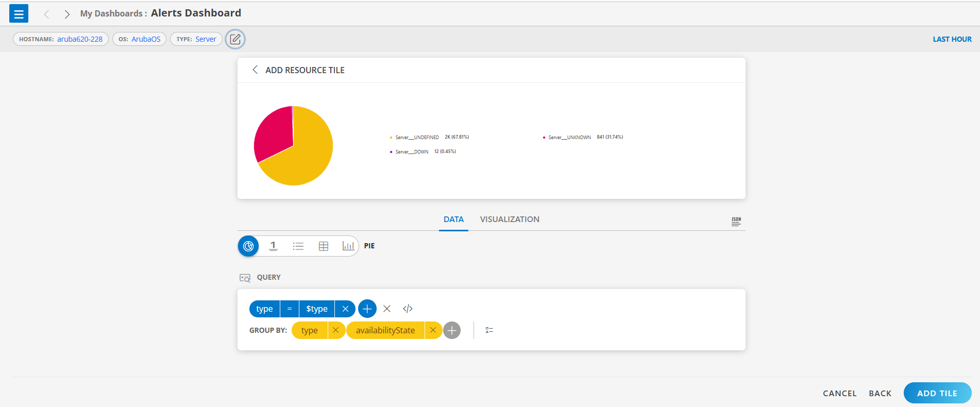Change the LAST HOUR time range
Screen dimensions: 980x407
pos(952,39)
